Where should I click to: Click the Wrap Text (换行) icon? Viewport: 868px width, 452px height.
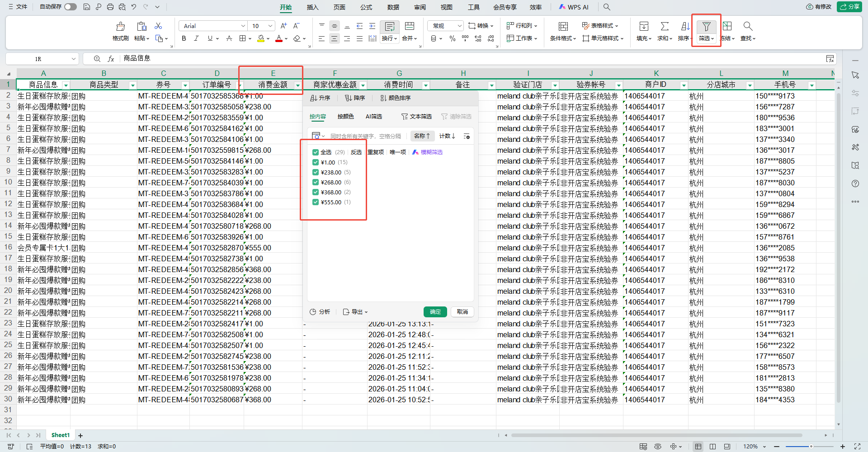click(x=389, y=27)
